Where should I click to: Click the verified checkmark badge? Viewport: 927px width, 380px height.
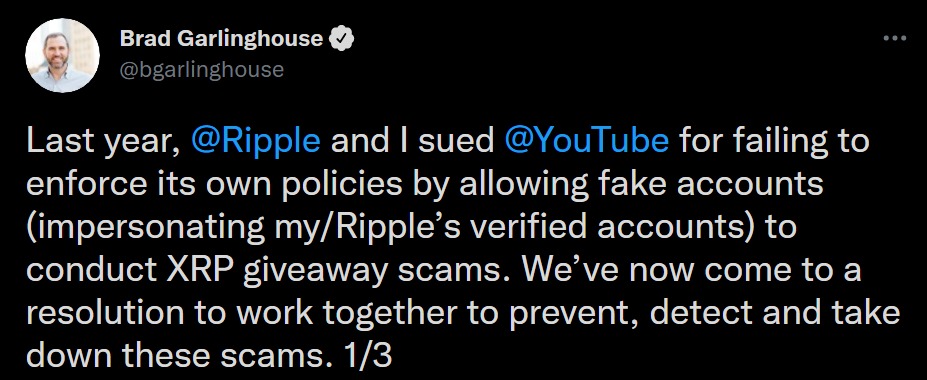pos(342,39)
